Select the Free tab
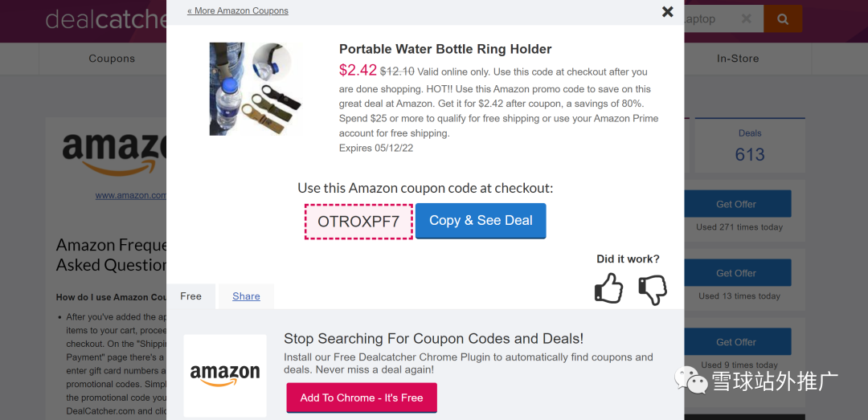 pos(190,296)
